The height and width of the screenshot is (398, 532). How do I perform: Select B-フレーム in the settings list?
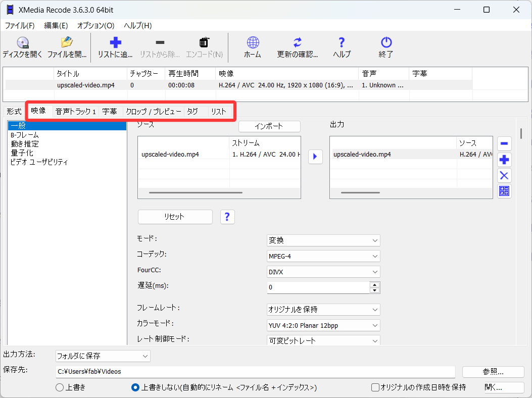pyautogui.click(x=24, y=135)
